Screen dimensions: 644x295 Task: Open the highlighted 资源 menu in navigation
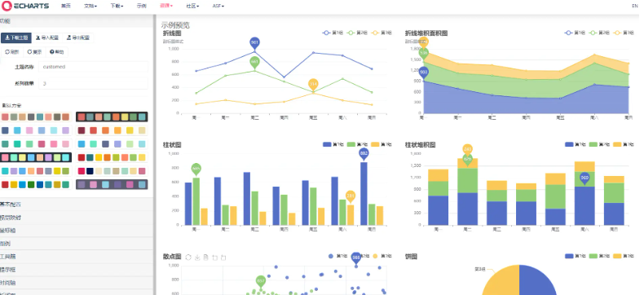[x=166, y=7]
